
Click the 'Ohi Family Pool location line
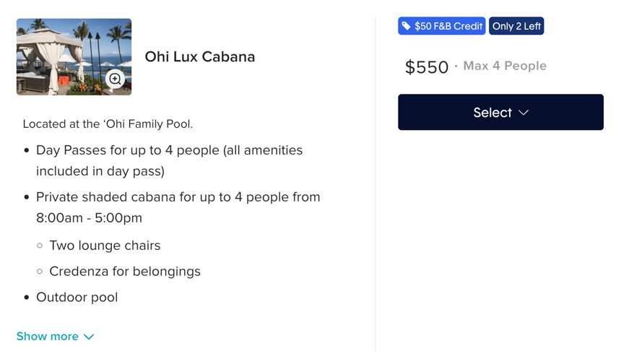coord(108,124)
